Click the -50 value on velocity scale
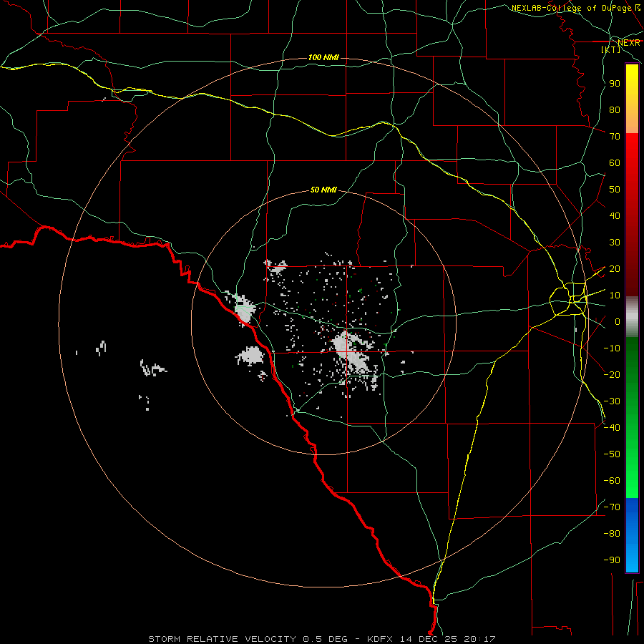644x644 pixels. tap(612, 454)
